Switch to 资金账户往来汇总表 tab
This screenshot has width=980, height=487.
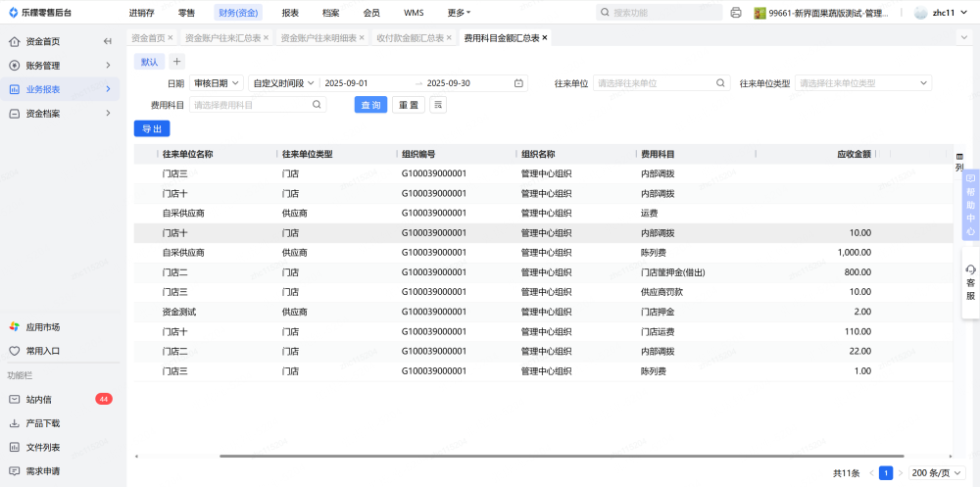click(x=222, y=37)
